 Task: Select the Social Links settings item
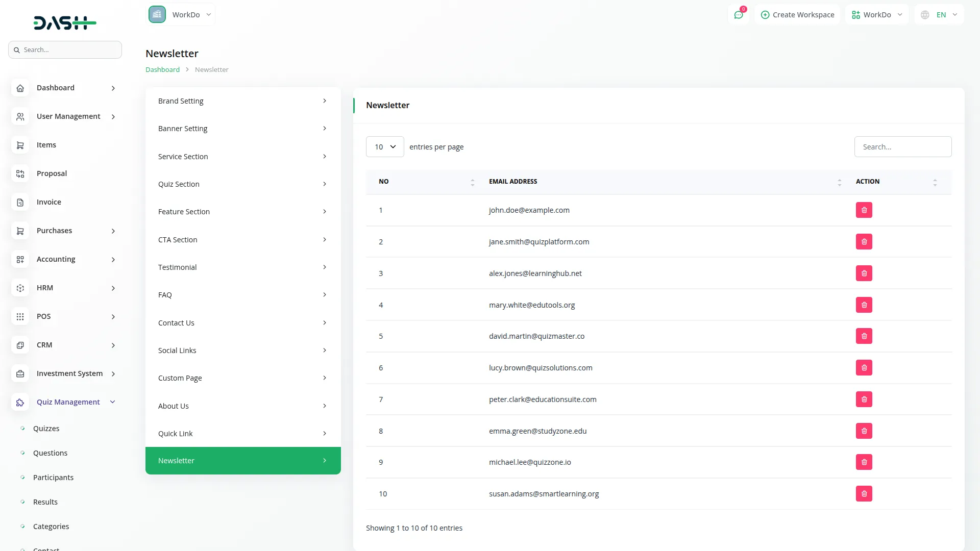coord(243,350)
